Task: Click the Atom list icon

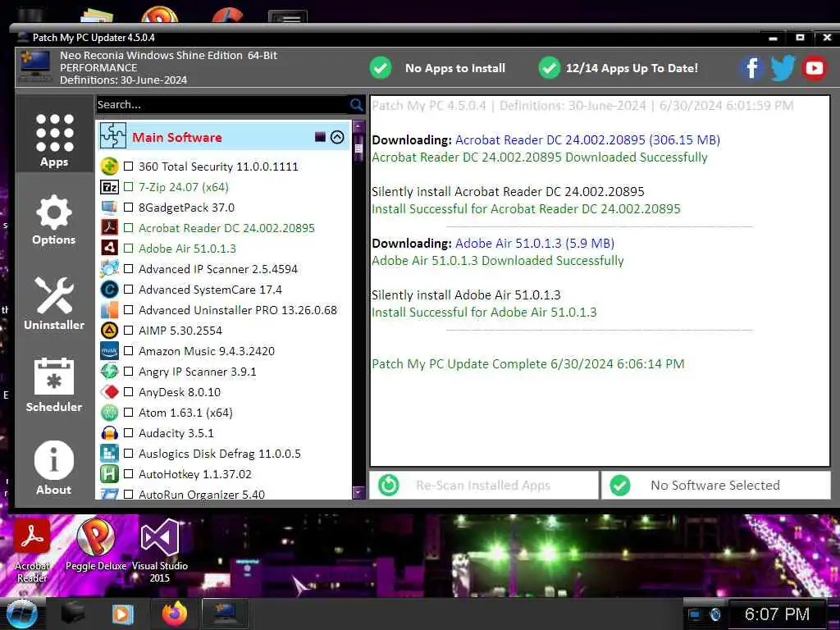Action: 109,413
